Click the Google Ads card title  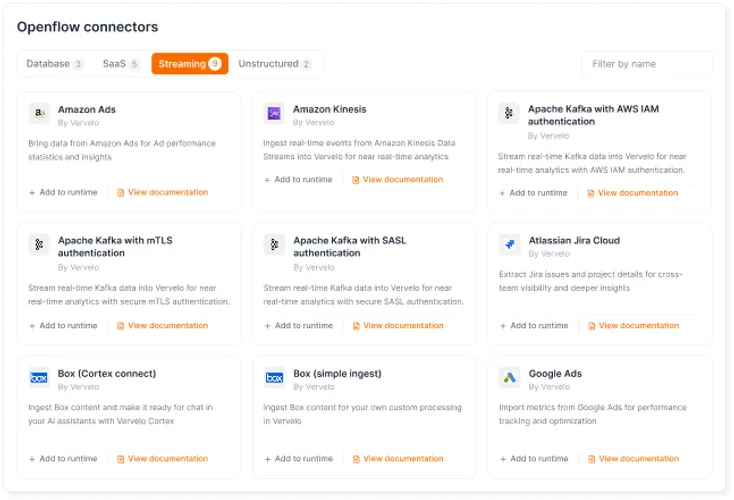coord(555,374)
